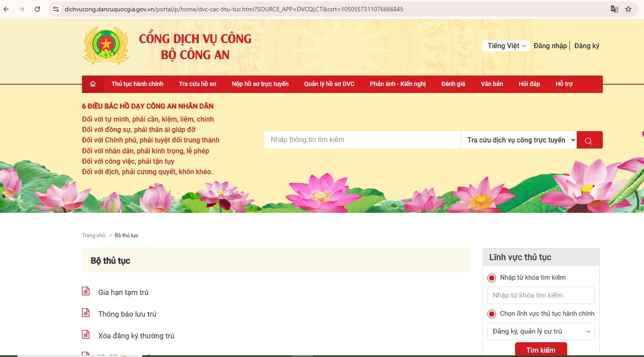This screenshot has width=644, height=357.
Task: Open the Thủ tục hành chính menu
Action: pos(137,84)
